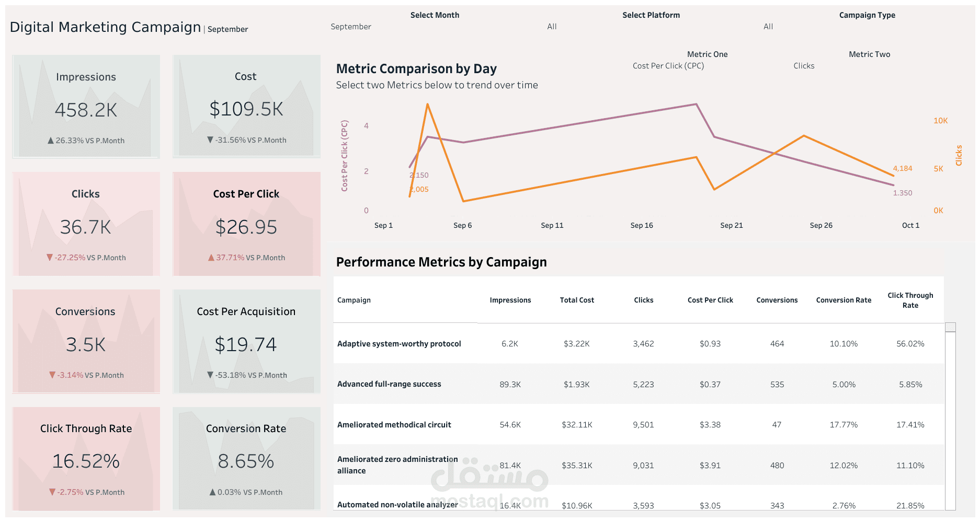Open the Campaign Type dropdown showing All
980x522 pixels.
click(867, 27)
